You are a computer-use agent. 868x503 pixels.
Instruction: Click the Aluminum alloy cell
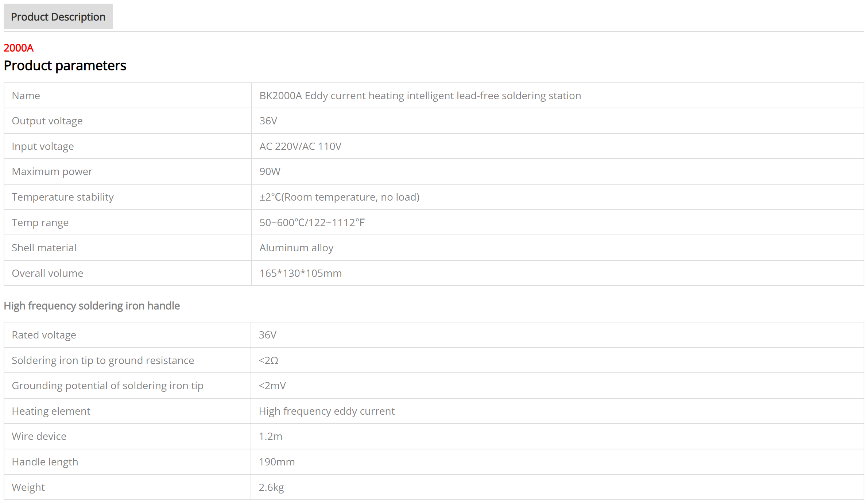coord(296,248)
